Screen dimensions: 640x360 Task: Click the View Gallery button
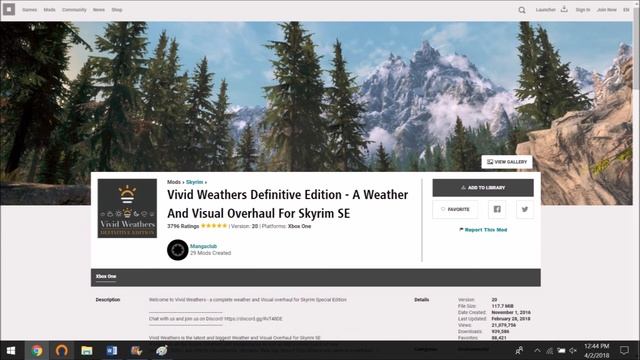507,162
